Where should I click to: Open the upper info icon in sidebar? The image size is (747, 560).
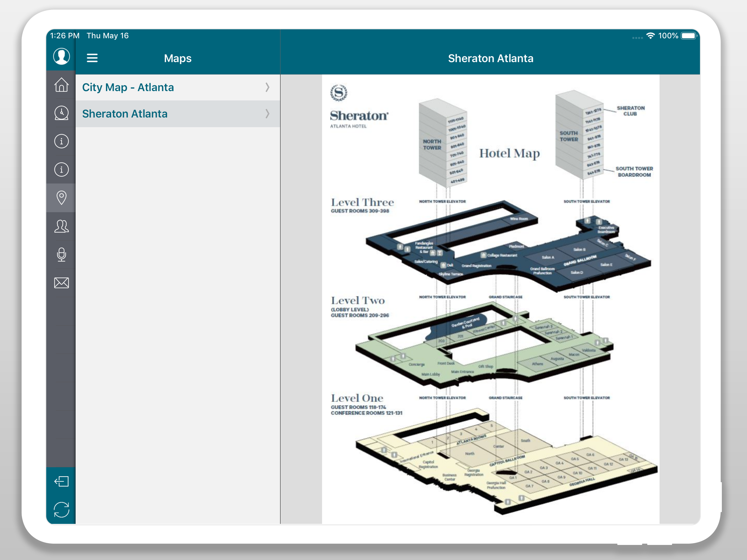click(x=62, y=141)
